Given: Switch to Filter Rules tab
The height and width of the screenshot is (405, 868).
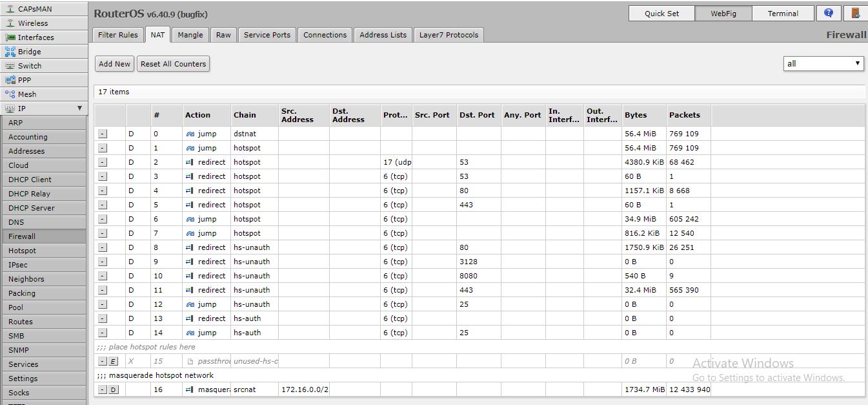Looking at the screenshot, I should 118,35.
